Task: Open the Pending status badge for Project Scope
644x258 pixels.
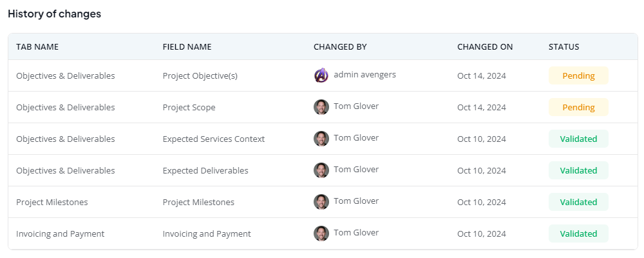Action: 578,108
